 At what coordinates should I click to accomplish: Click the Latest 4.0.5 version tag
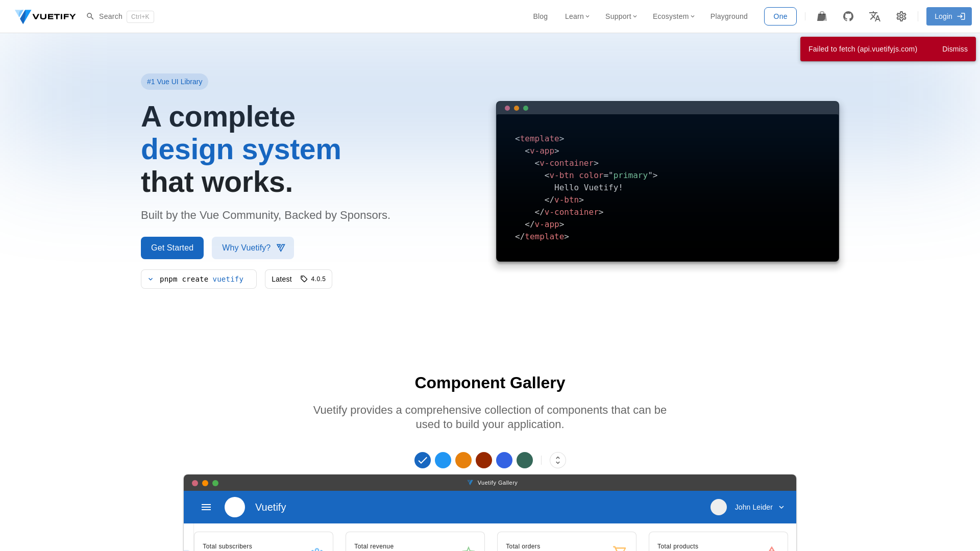point(298,279)
